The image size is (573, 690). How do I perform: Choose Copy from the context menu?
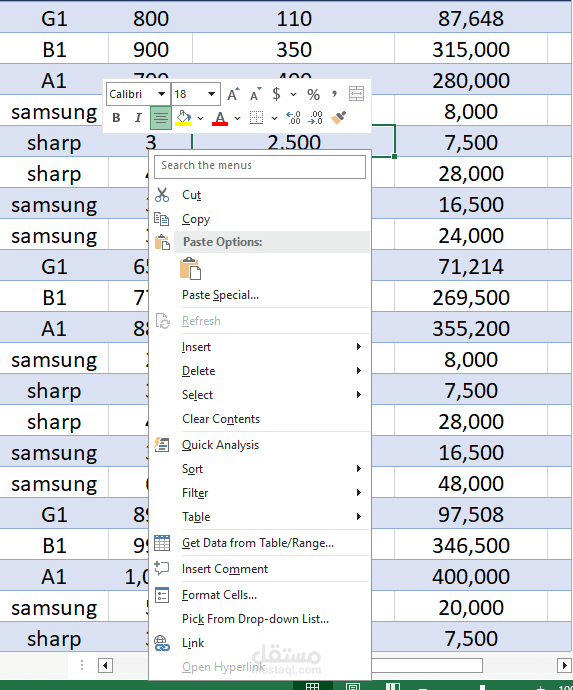(x=260, y=219)
